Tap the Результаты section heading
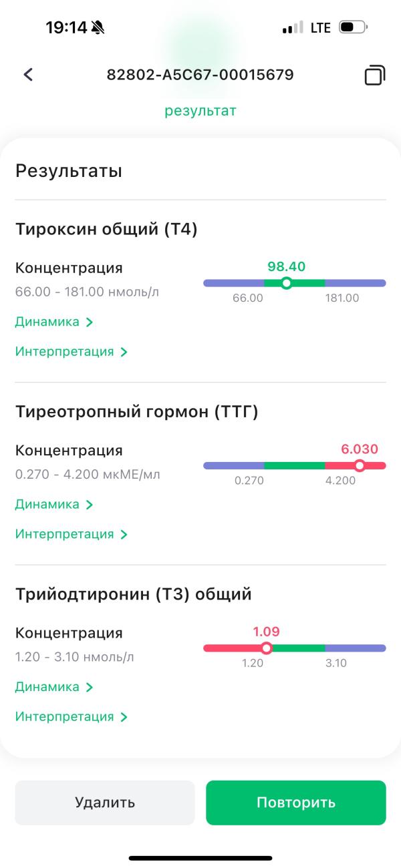Screen dimensions: 401x868 69,171
